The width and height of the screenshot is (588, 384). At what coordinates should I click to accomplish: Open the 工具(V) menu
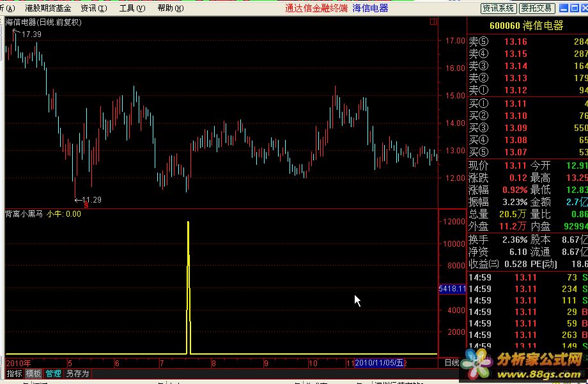132,8
